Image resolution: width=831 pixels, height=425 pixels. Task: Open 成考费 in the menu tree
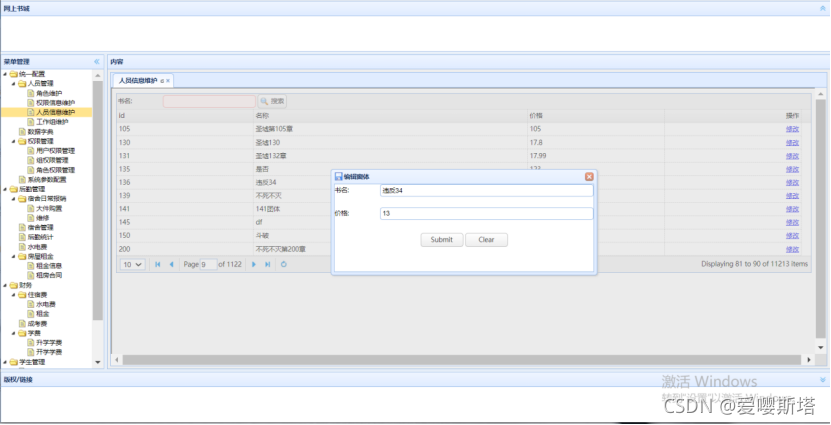tap(38, 324)
